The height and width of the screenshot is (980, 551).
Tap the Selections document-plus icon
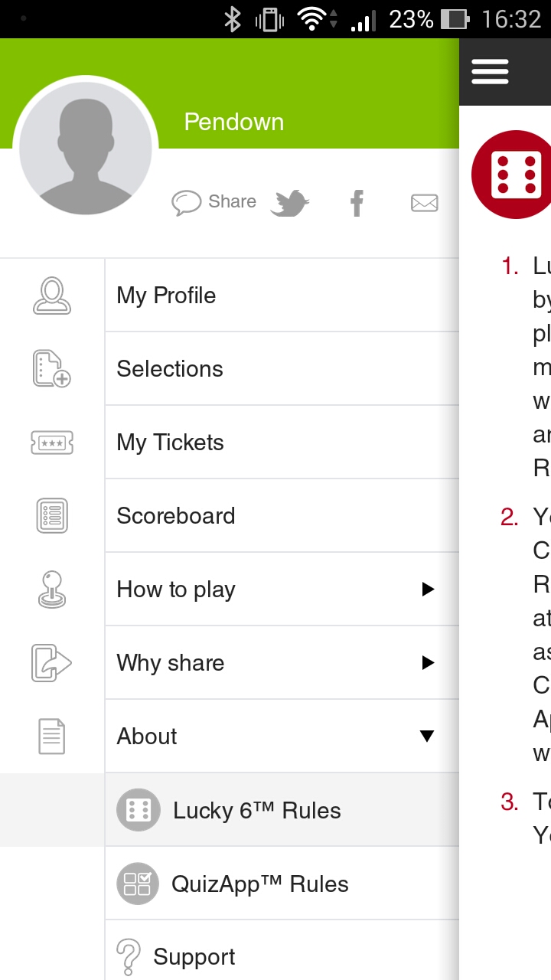pos(52,368)
